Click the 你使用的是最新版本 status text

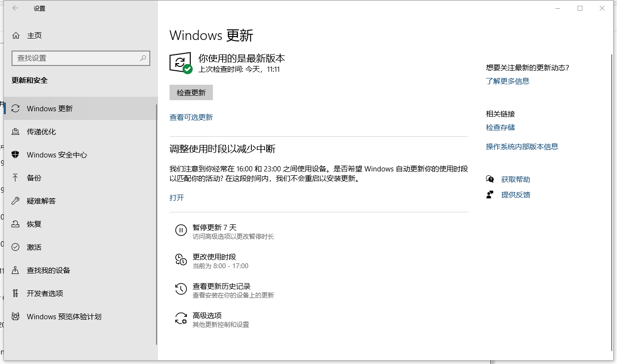(x=242, y=58)
